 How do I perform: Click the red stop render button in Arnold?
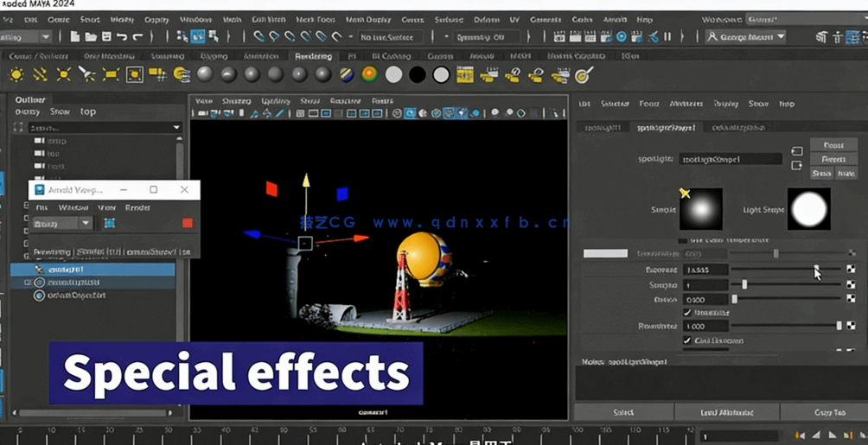click(x=188, y=223)
